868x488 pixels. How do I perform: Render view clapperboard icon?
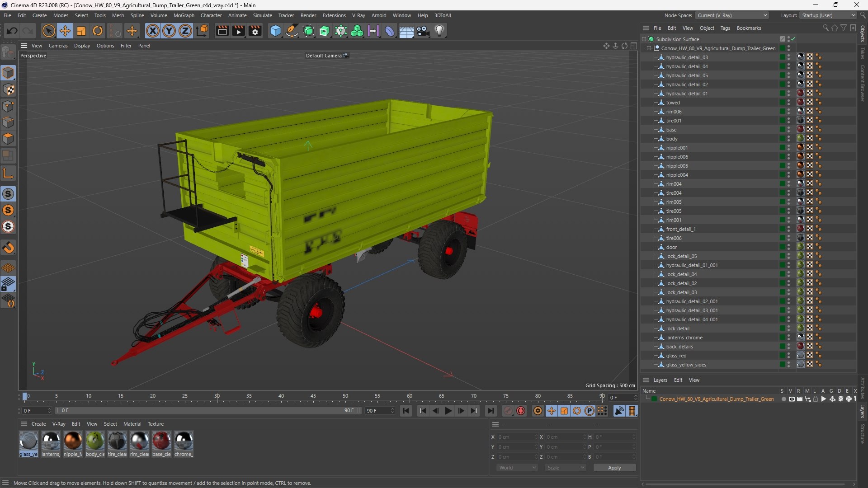pos(222,31)
